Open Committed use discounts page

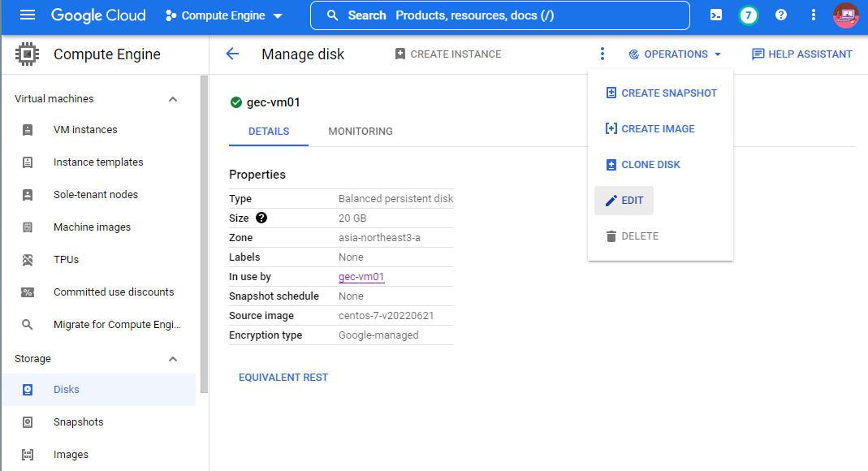(x=114, y=292)
